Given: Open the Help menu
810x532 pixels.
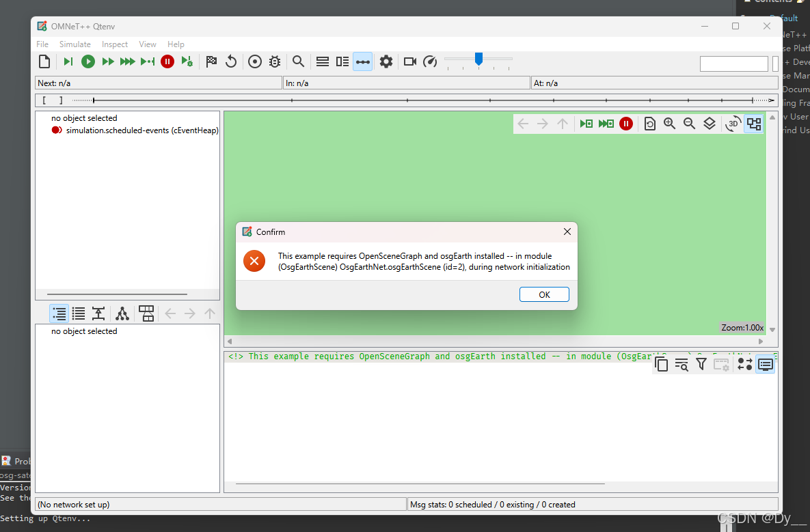Looking at the screenshot, I should [176, 44].
